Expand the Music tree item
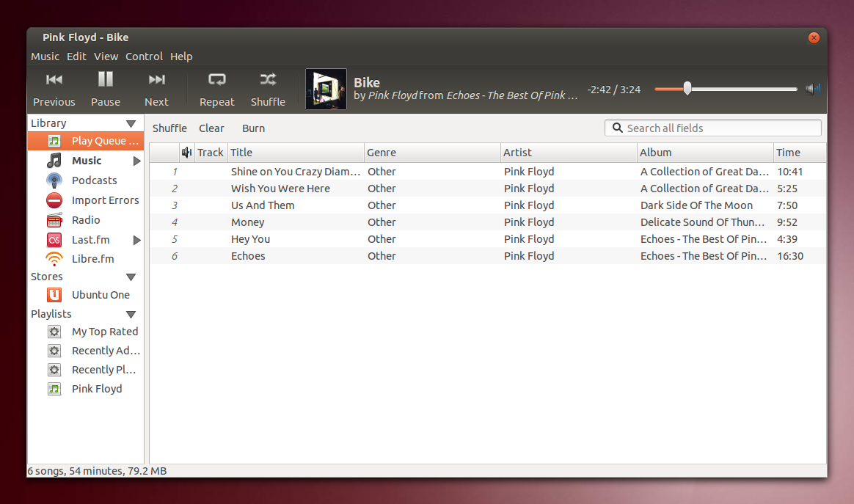Image resolution: width=854 pixels, height=504 pixels. point(134,160)
